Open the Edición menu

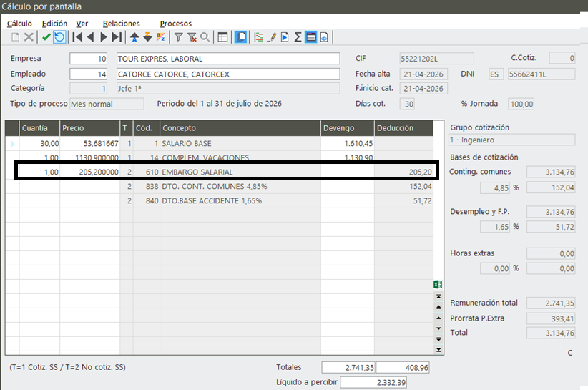[x=55, y=24]
